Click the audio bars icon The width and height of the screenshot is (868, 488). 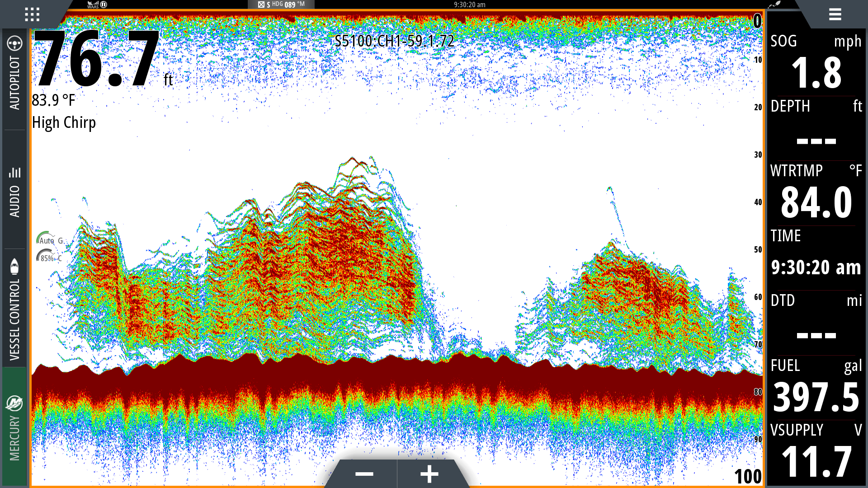pyautogui.click(x=14, y=172)
